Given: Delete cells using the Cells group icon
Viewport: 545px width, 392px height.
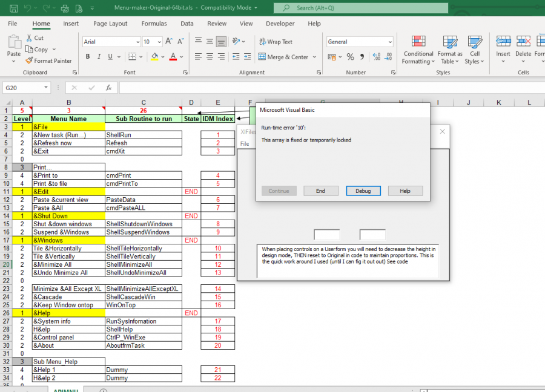Looking at the screenshot, I should [523, 42].
